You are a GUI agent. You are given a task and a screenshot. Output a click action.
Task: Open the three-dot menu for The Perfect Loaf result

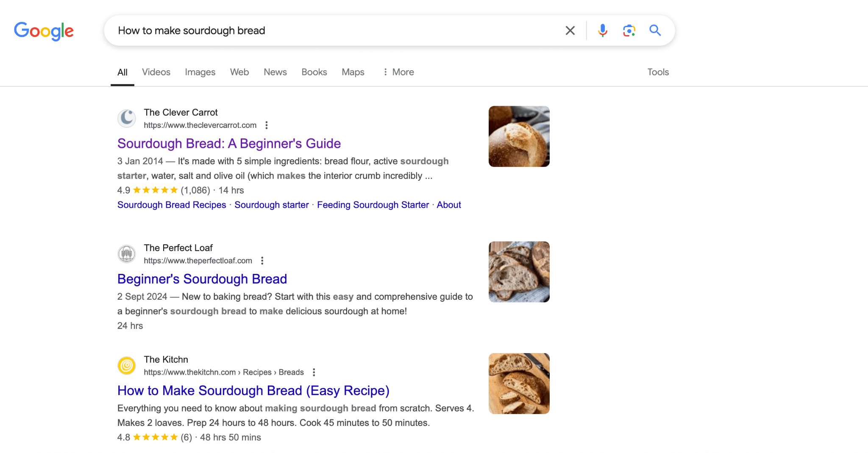pyautogui.click(x=262, y=260)
